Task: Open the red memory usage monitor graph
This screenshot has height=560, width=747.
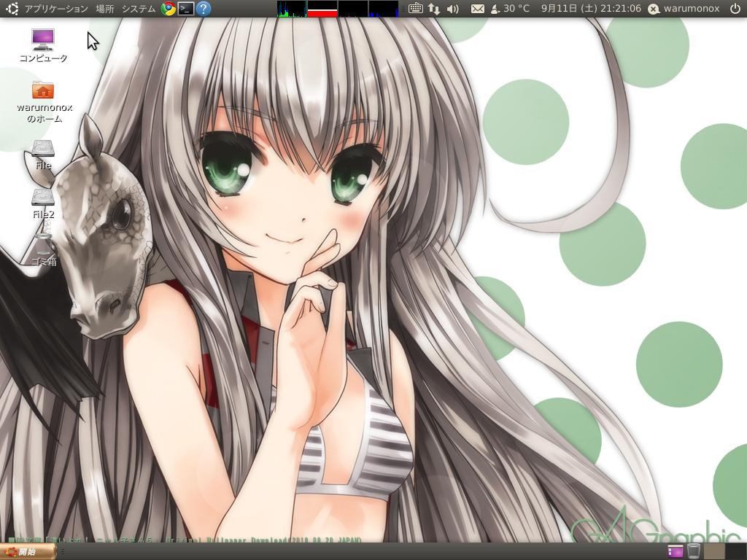Action: (322, 9)
